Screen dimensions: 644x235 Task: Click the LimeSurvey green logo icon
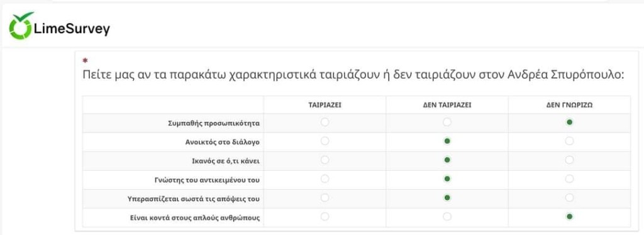21,26
